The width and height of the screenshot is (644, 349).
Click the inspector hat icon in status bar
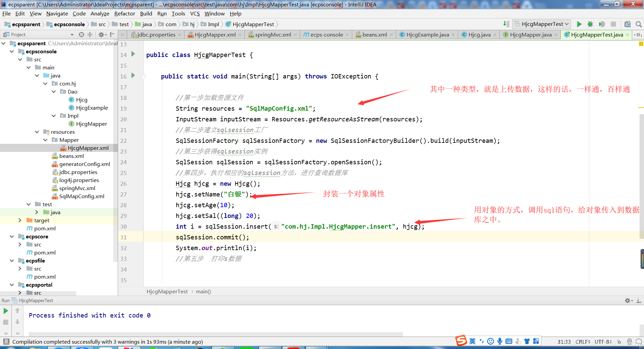pyautogui.click(x=630, y=342)
